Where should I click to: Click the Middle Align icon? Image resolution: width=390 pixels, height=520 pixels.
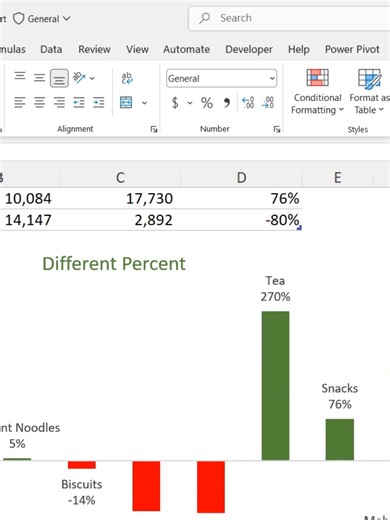click(39, 78)
